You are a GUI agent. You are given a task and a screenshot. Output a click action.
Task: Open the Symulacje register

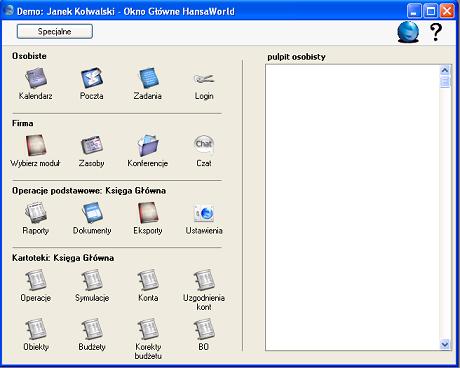click(x=92, y=280)
